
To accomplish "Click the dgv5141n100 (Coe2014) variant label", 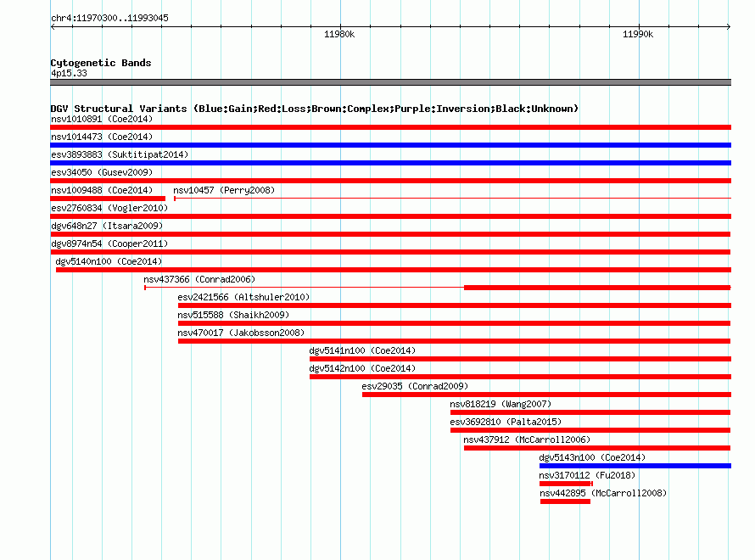I will point(362,350).
